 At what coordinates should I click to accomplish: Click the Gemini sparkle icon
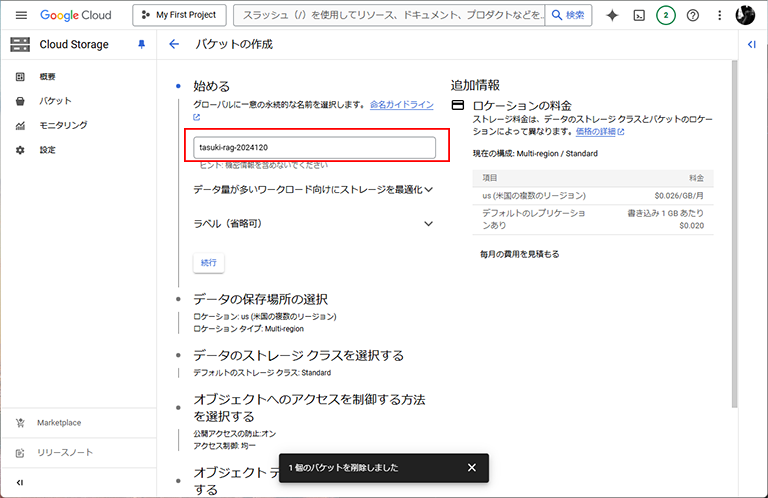point(612,15)
